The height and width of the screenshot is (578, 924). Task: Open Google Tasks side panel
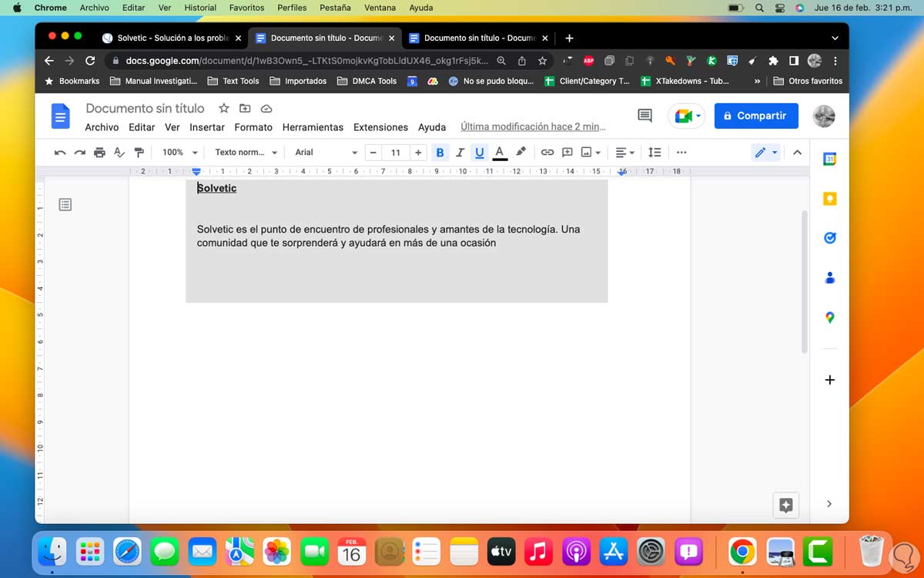(x=830, y=238)
